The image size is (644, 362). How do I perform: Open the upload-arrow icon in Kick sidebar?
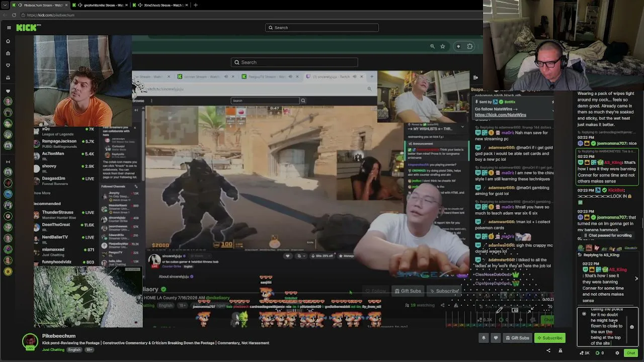8,77
